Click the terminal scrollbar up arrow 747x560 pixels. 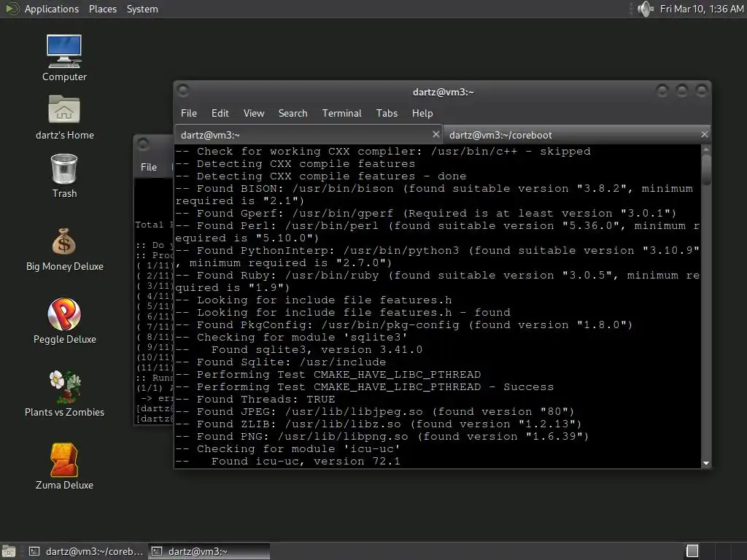tap(706, 149)
